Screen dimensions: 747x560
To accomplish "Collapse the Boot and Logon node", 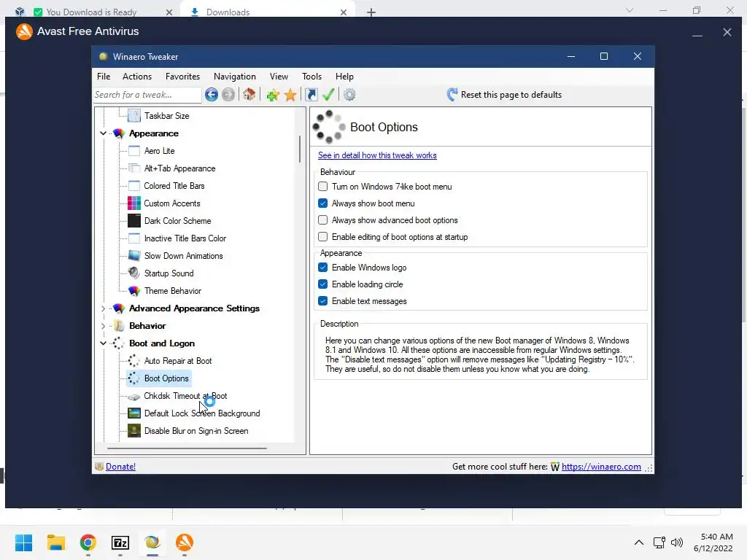I will (x=104, y=343).
